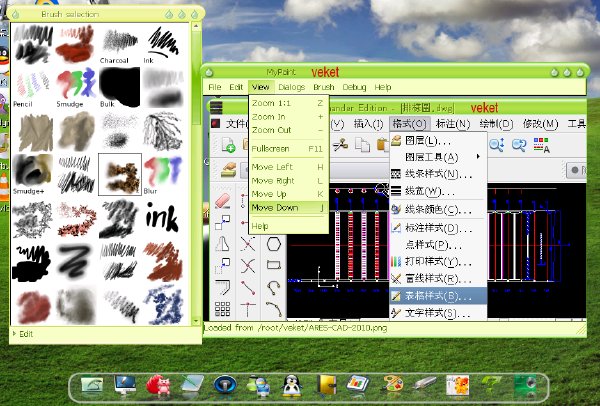This screenshot has height=406, width=600.
Task: Open the File menu in MyPaint
Action: [215, 87]
